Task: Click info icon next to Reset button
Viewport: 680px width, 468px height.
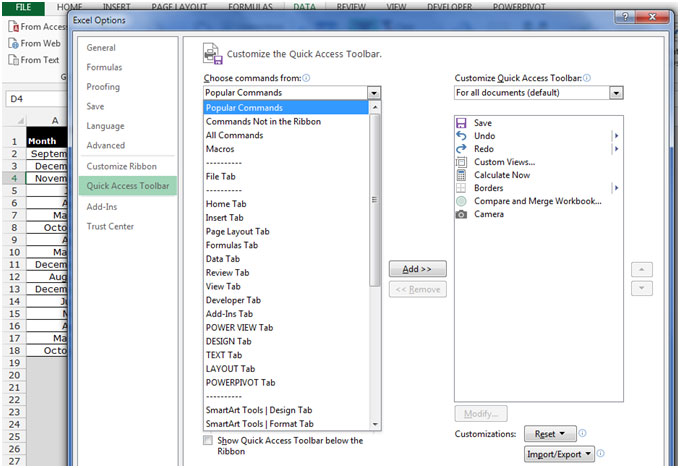Action: (x=582, y=433)
